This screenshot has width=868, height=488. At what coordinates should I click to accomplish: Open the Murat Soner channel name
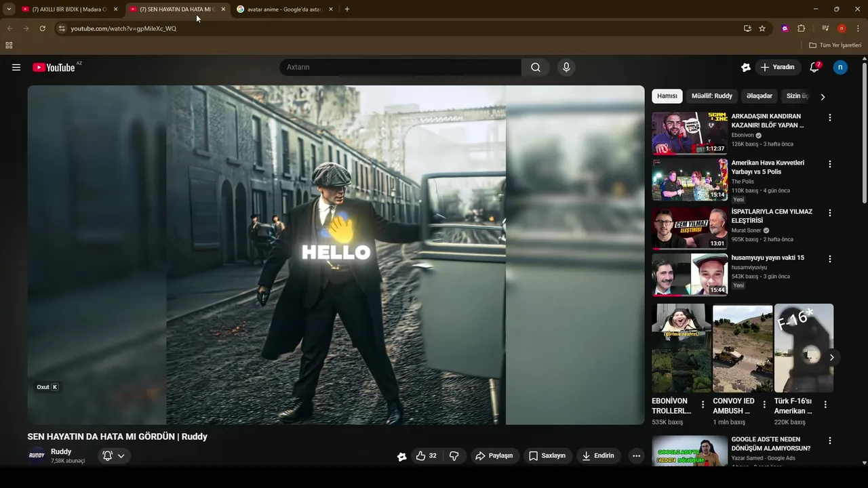tap(746, 230)
